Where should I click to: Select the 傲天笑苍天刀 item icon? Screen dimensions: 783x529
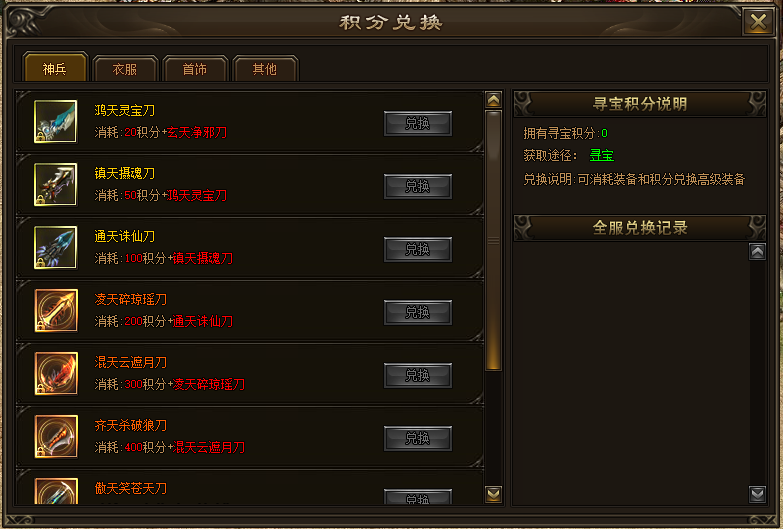click(56, 491)
